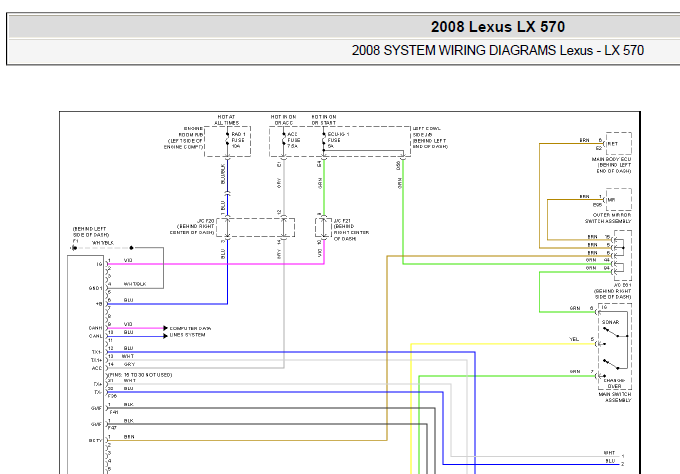Click the 'TX1-' pin label
The width and height of the screenshot is (680, 474).
click(x=97, y=352)
